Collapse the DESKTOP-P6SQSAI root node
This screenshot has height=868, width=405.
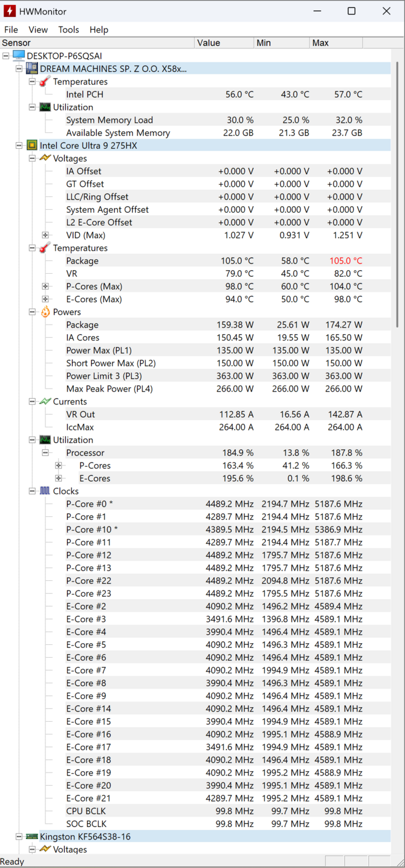pyautogui.click(x=6, y=56)
